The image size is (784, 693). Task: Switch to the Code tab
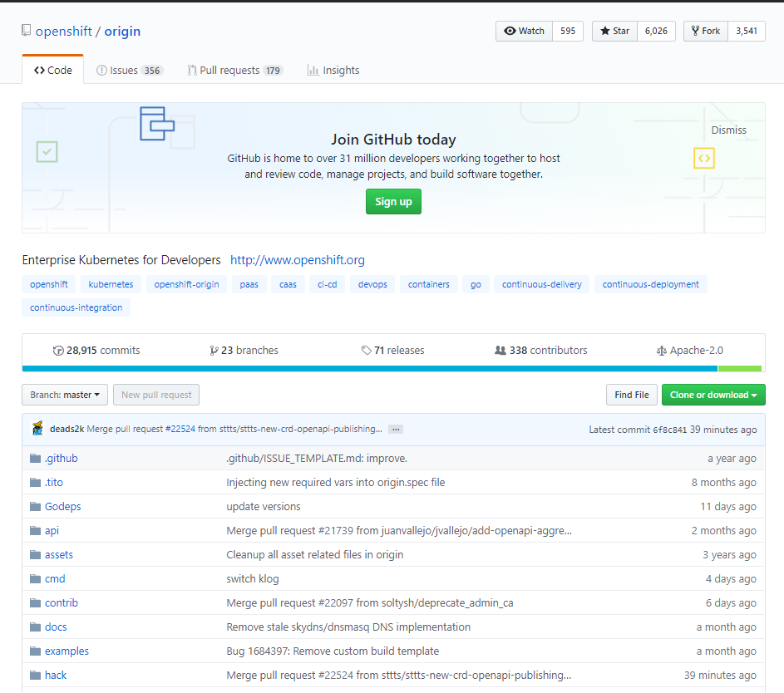[53, 70]
